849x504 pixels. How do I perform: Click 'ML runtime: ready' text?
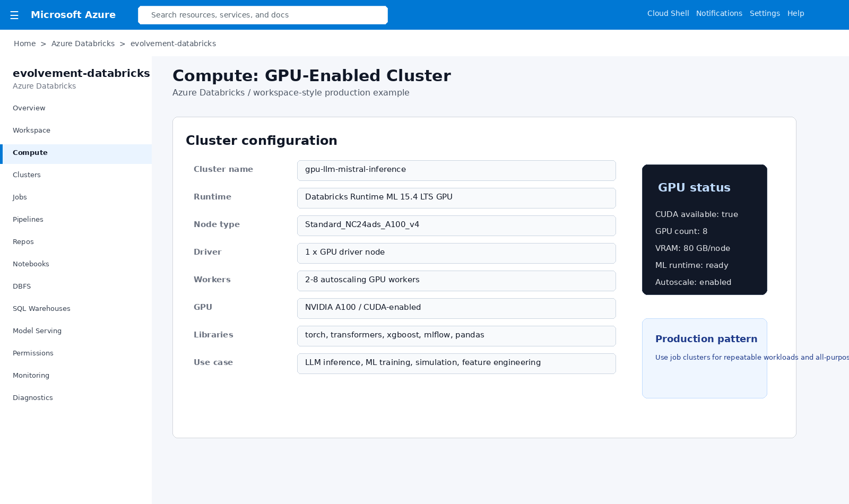691,265
